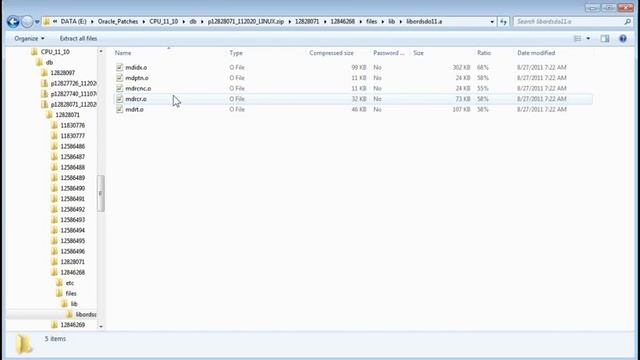Click folder icon of 12586489 tree item
Image resolution: width=640 pixels, height=360 pixels.
point(55,178)
